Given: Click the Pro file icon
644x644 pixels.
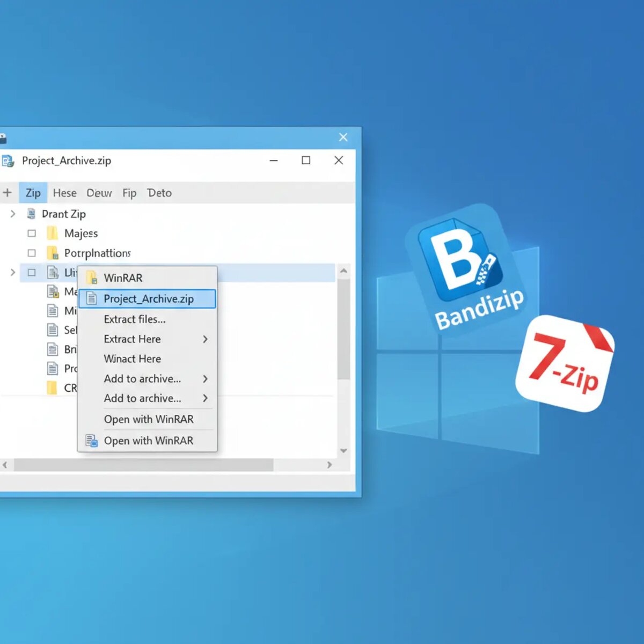Looking at the screenshot, I should [x=53, y=368].
